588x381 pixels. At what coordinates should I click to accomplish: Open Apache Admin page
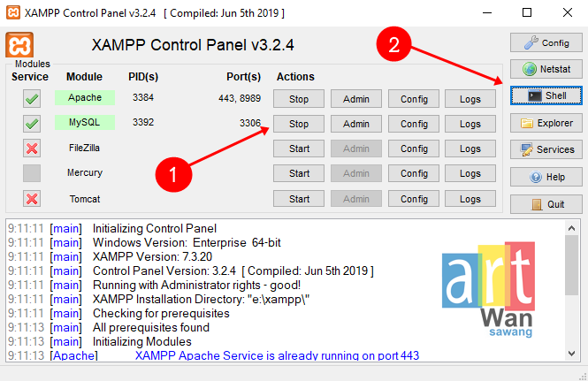tap(355, 99)
